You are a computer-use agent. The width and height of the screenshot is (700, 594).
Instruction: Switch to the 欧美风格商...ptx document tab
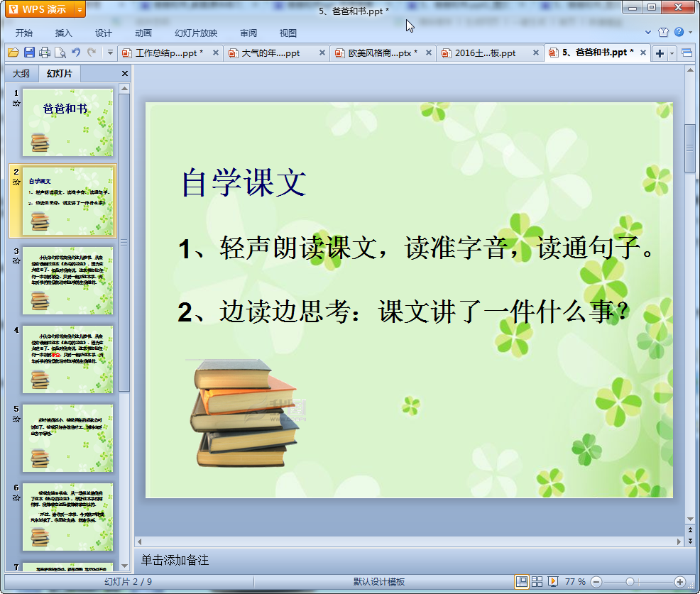tap(383, 53)
